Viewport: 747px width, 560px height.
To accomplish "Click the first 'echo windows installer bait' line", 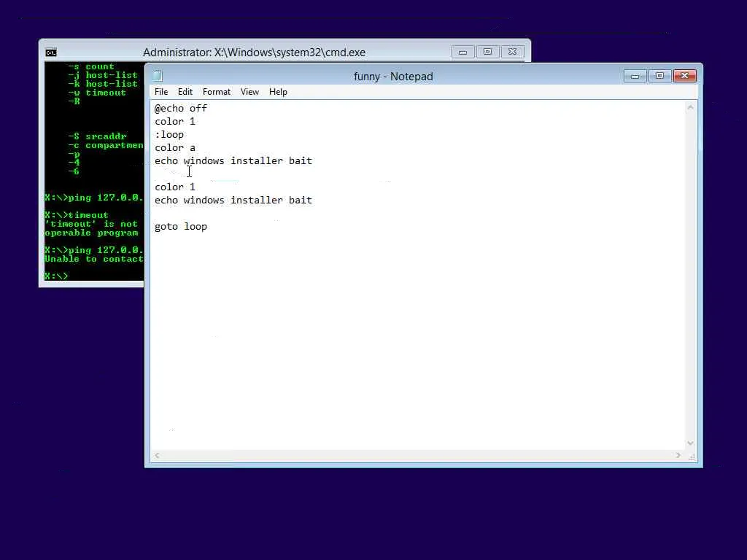I will pyautogui.click(x=233, y=161).
